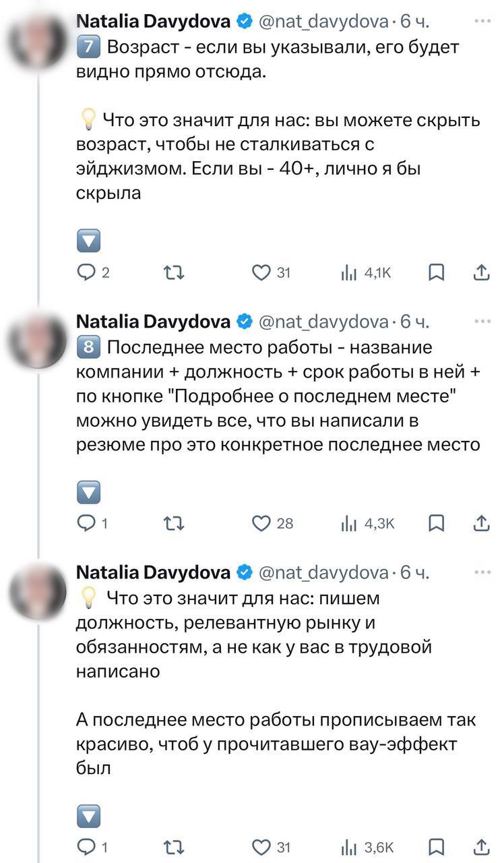Open three-dot menu on last workplace tweet
The height and width of the screenshot is (863, 504).
pyautogui.click(x=482, y=322)
